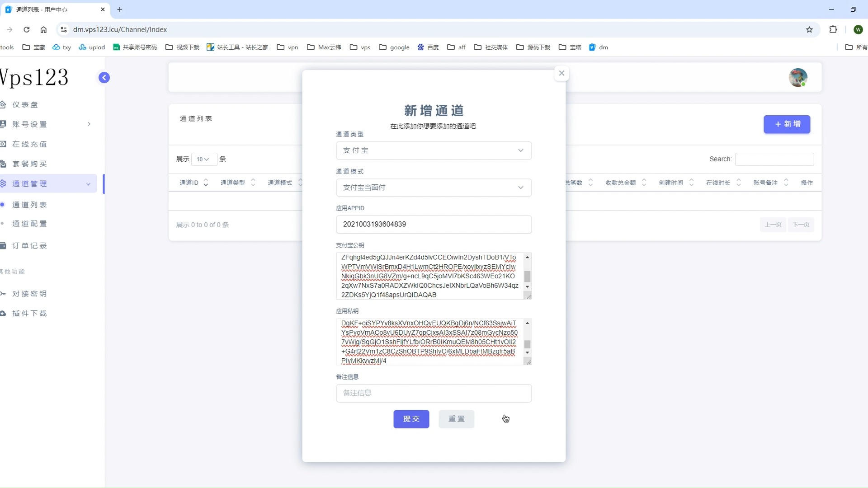Click the site information icon in address bar
The height and width of the screenshot is (488, 868).
pyautogui.click(x=63, y=29)
